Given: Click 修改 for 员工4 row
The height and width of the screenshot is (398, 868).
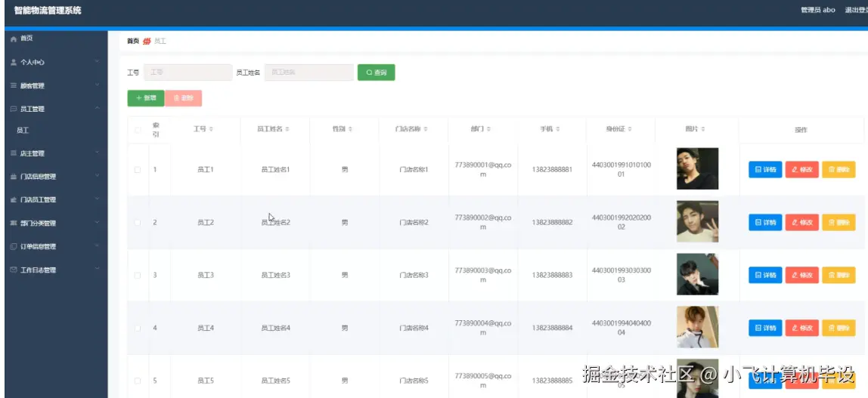Looking at the screenshot, I should pyautogui.click(x=801, y=328).
